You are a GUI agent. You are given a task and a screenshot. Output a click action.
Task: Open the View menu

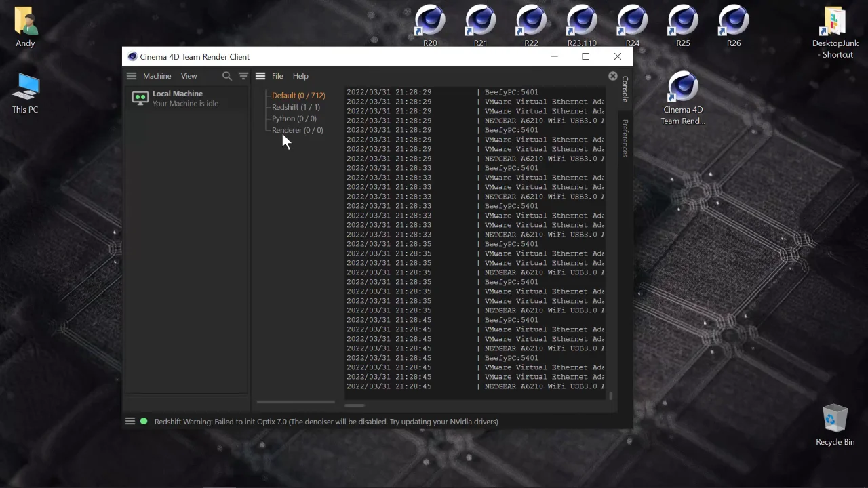pyautogui.click(x=189, y=76)
